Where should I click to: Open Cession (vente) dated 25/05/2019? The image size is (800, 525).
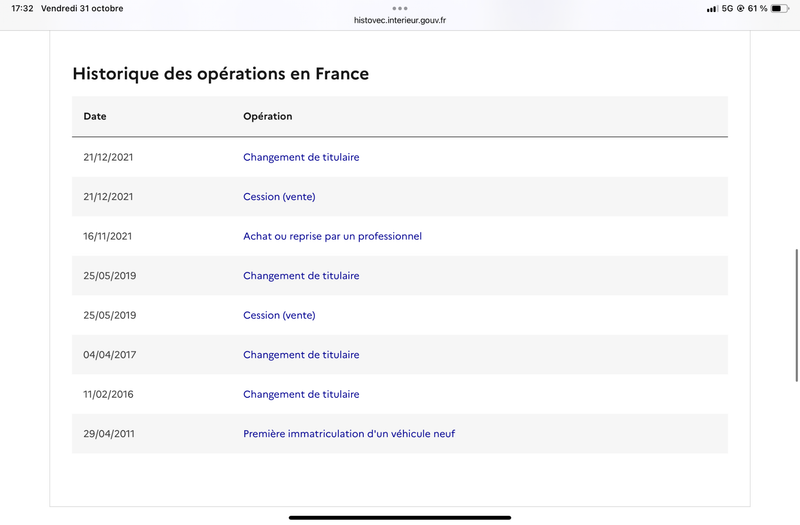[x=279, y=315]
